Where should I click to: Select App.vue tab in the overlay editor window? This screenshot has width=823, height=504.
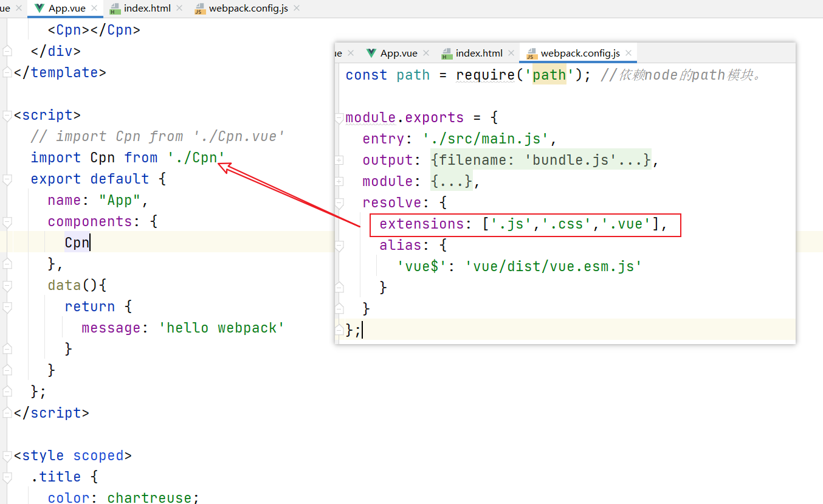point(399,53)
